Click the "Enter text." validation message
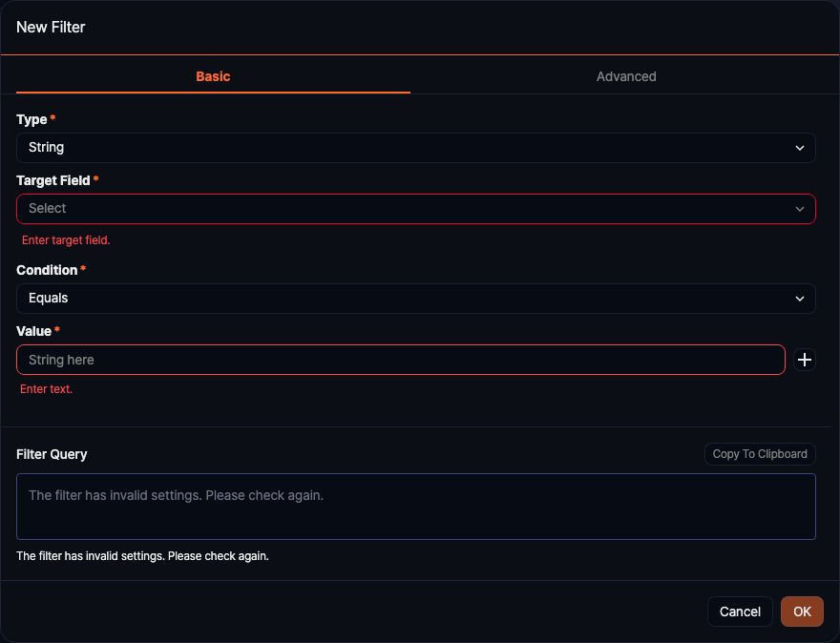The width and height of the screenshot is (840, 643). tap(47, 389)
